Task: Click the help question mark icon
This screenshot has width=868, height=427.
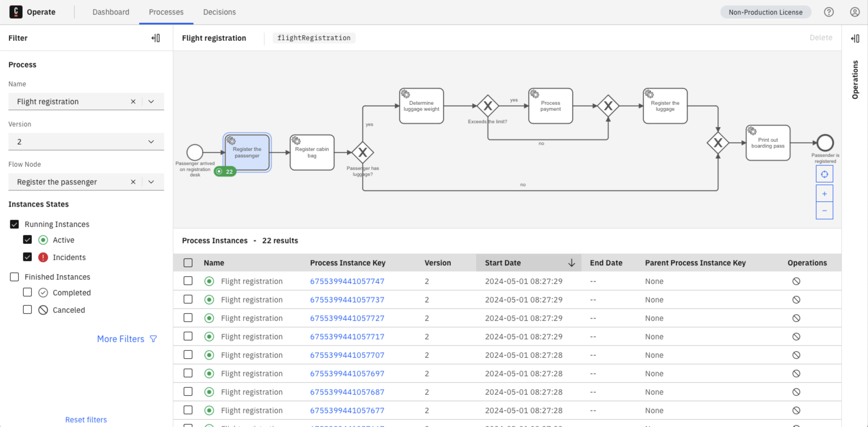Action: click(829, 12)
